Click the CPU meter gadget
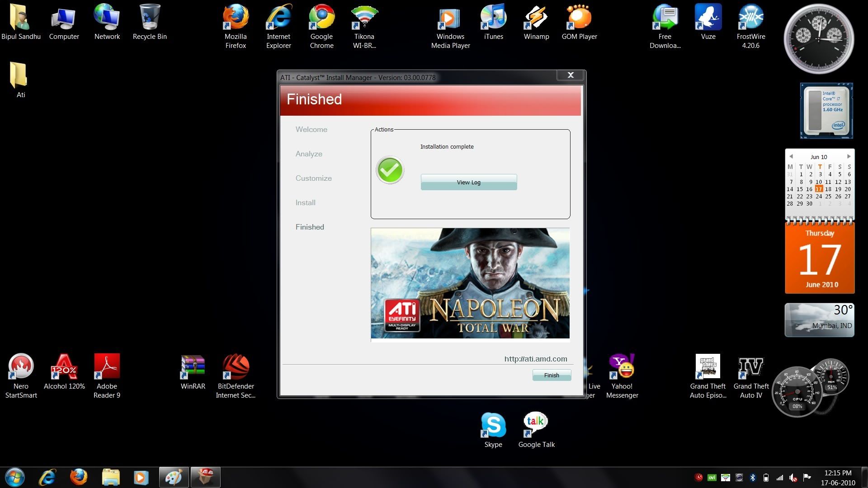 coord(797,392)
